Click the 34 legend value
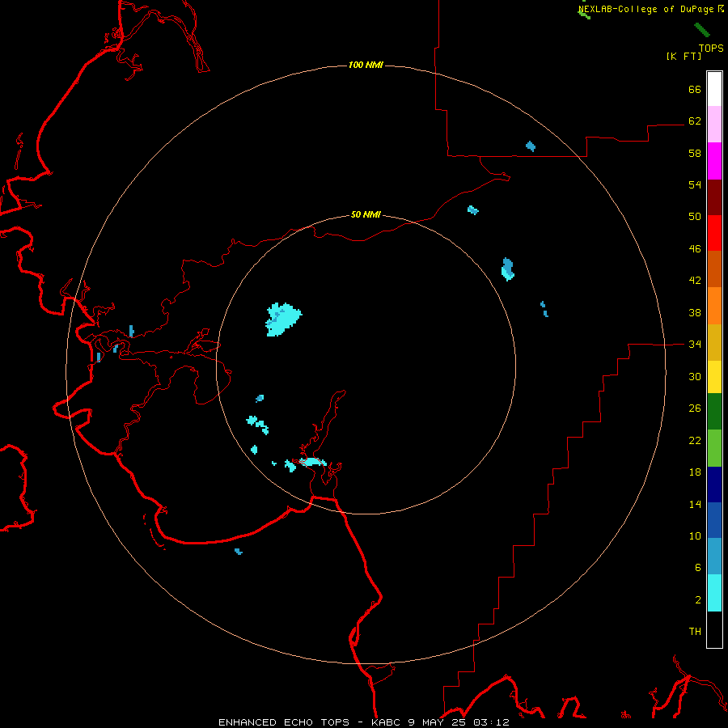 (695, 345)
